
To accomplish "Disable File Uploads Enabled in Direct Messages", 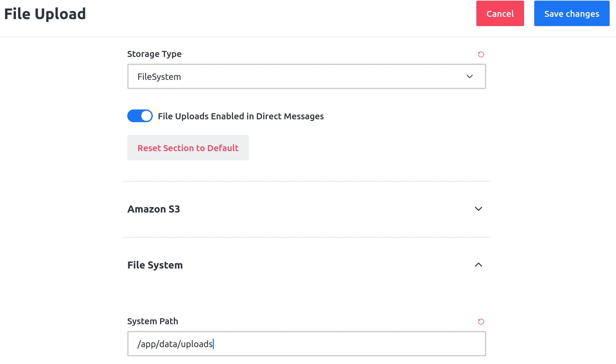I will [140, 116].
